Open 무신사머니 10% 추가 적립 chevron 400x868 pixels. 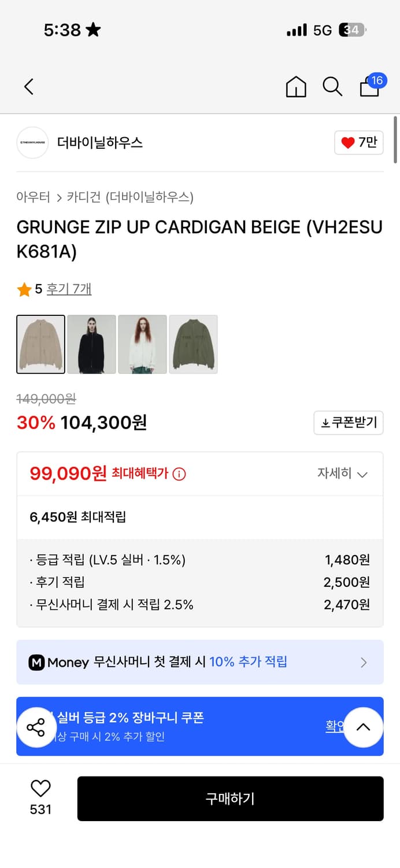coord(364,663)
